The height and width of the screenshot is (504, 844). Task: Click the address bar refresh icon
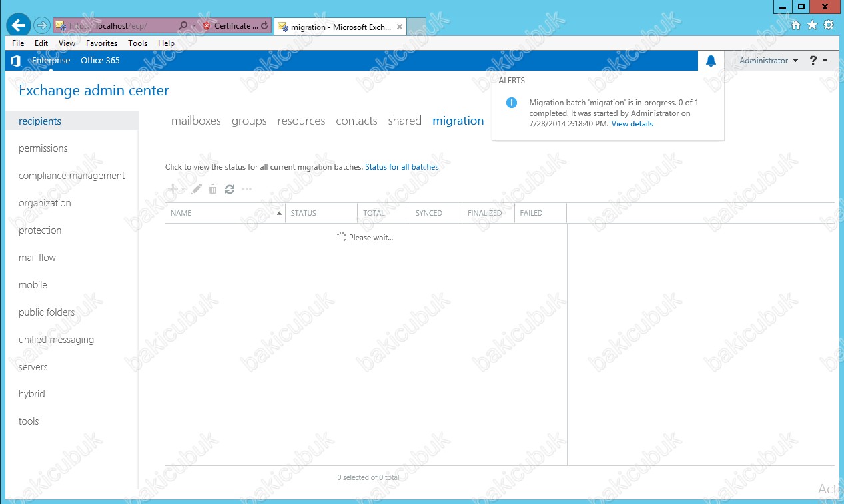tap(265, 26)
